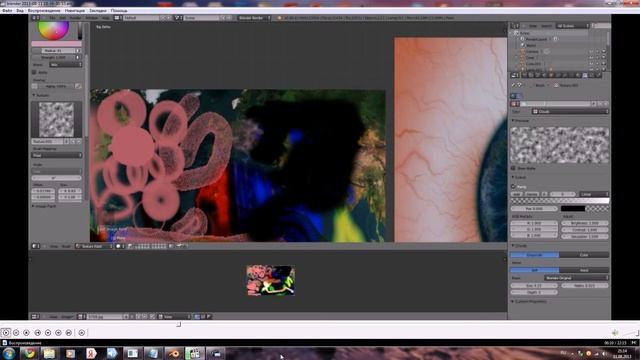
Task: Select the Scene item in the outliner
Action: click(x=523, y=33)
